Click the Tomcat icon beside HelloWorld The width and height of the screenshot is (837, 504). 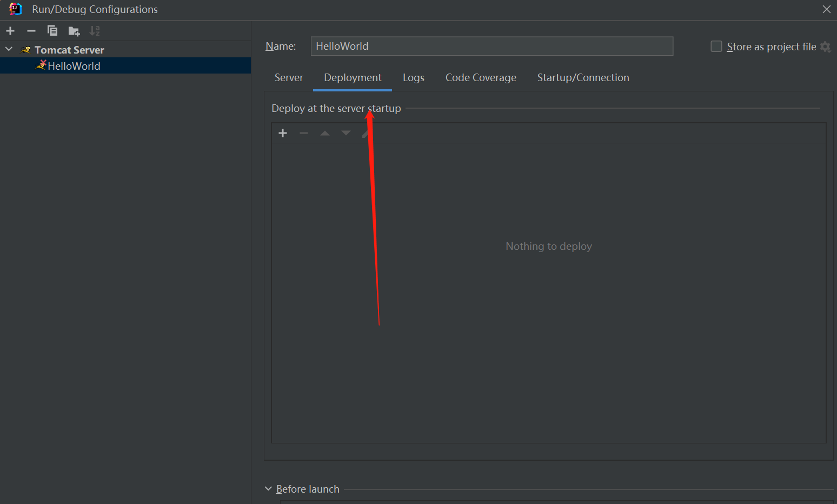(x=41, y=65)
